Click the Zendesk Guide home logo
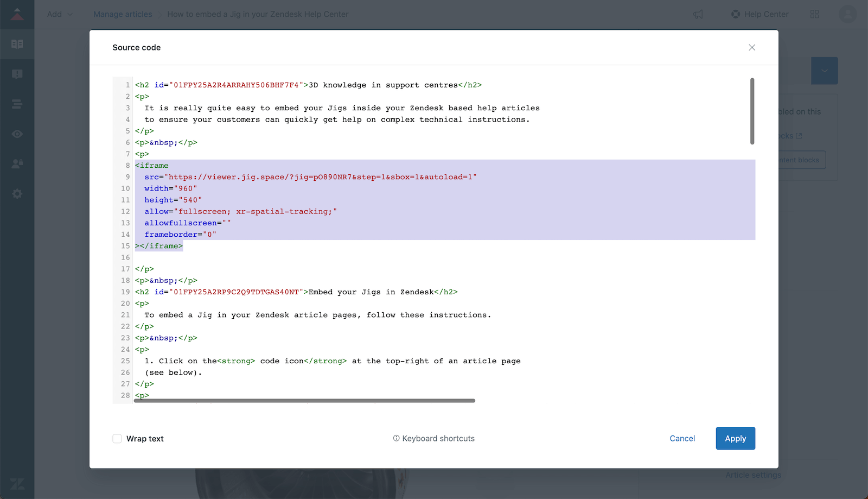This screenshot has width=868, height=499. click(x=17, y=14)
